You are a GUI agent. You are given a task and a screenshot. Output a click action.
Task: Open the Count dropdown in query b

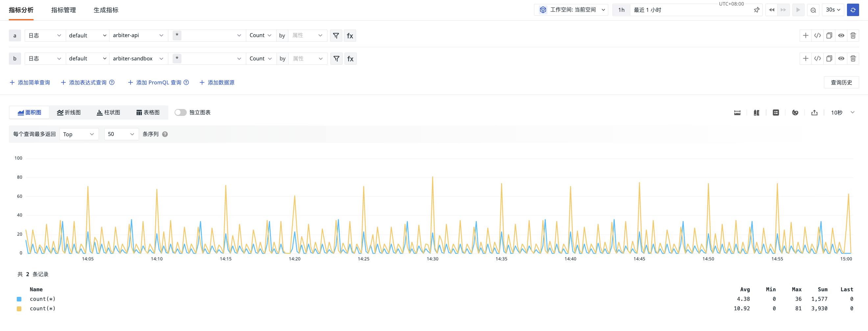261,58
